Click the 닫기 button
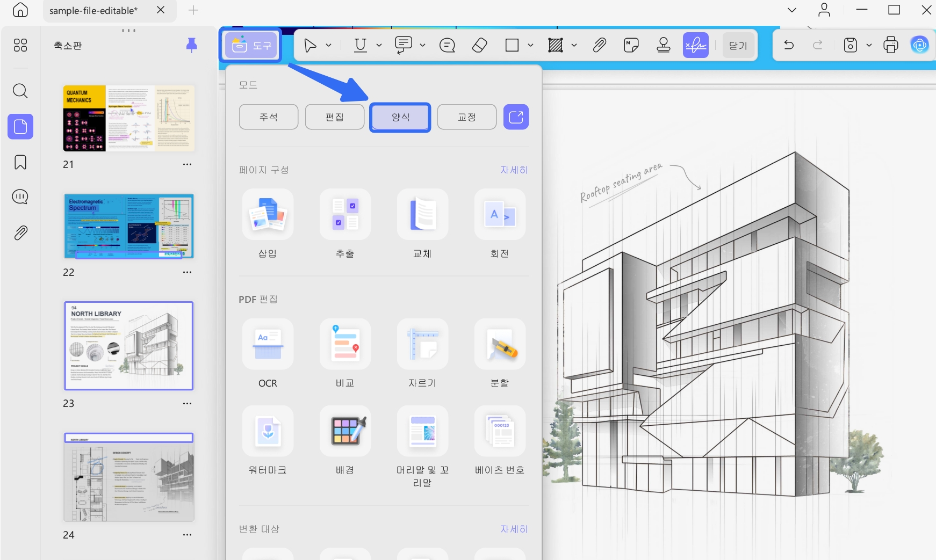Screen dimensions: 936x560 738,46
